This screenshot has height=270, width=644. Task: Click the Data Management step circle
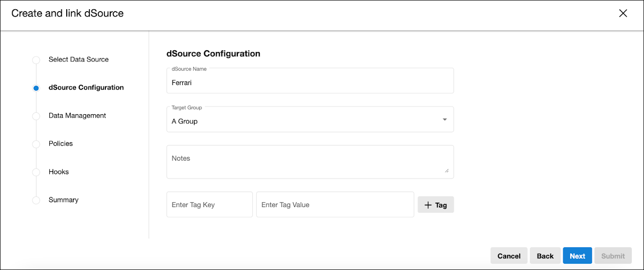click(x=36, y=116)
